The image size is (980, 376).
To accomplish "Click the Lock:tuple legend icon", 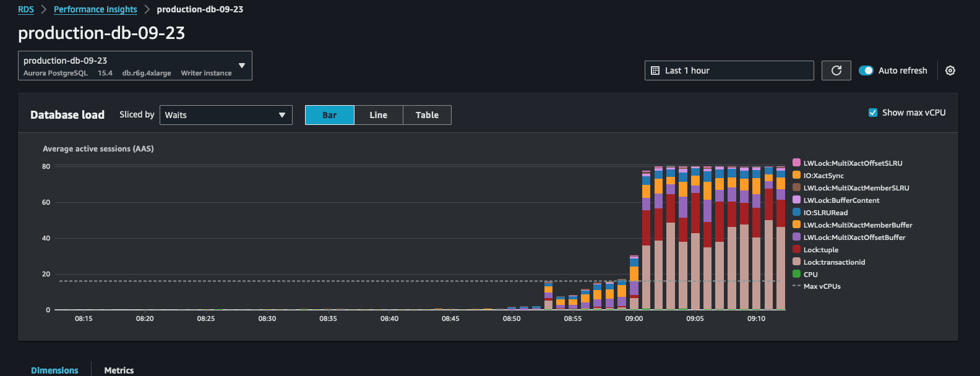I will (797, 249).
